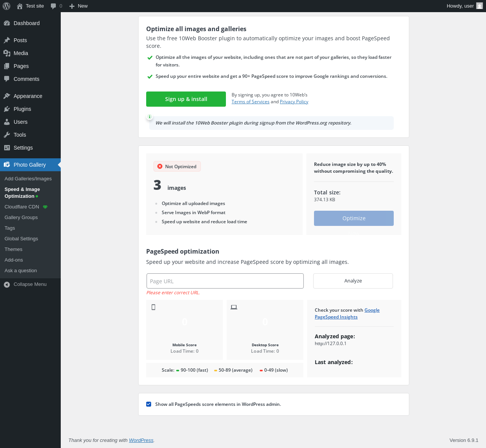Open the Settings menu label
Screen dimensions: 486x448
pos(23,148)
